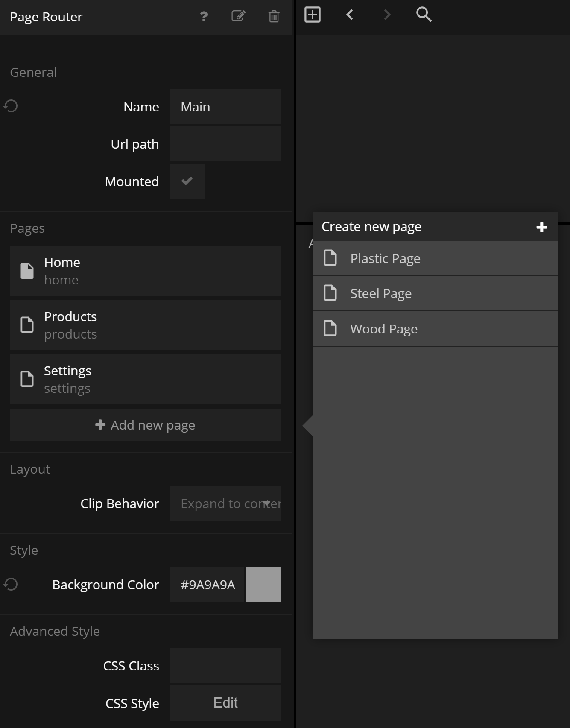Click the edit pencil icon in header
The width and height of the screenshot is (570, 728).
[x=238, y=16]
